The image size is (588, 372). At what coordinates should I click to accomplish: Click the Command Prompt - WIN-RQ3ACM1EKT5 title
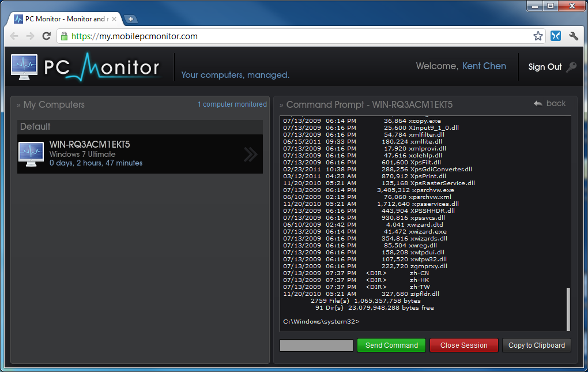370,104
